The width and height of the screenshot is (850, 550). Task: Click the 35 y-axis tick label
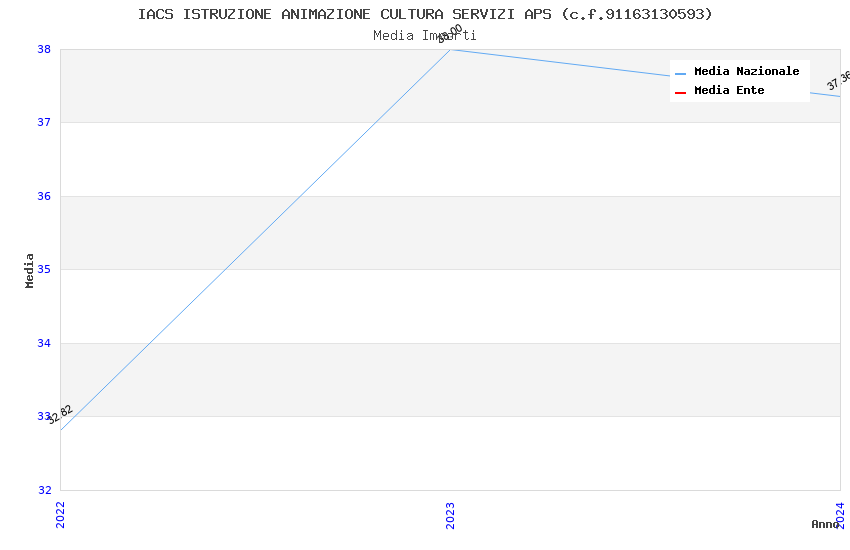pos(44,269)
